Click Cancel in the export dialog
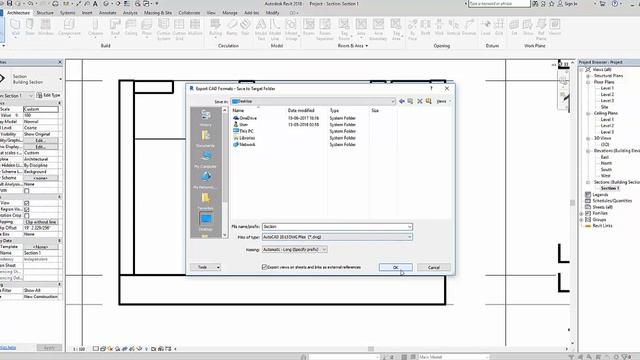Viewport: 640px width, 360px height. 434,267
